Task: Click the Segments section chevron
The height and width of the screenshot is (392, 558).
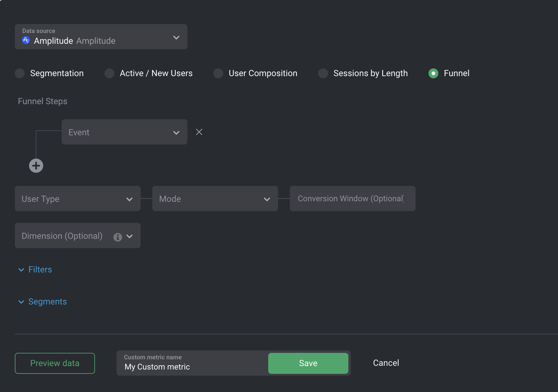Action: coord(21,302)
